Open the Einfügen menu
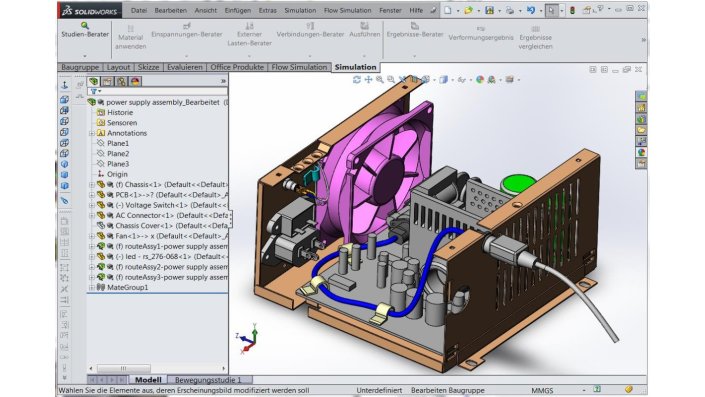 pos(238,10)
